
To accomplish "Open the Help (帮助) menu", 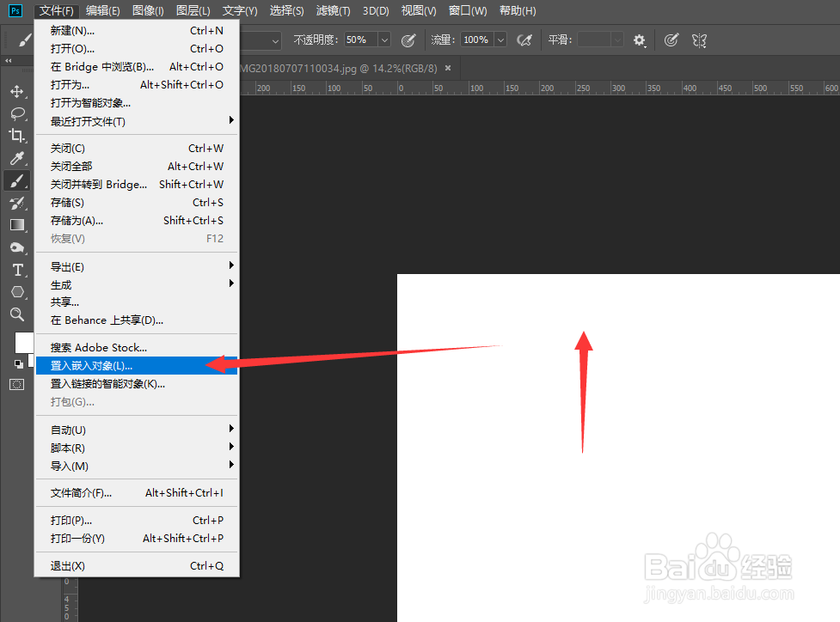I will coord(518,10).
